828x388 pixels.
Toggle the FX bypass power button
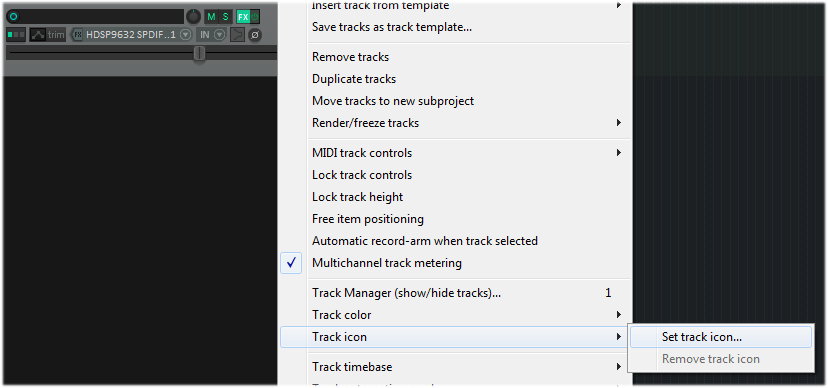[256, 17]
